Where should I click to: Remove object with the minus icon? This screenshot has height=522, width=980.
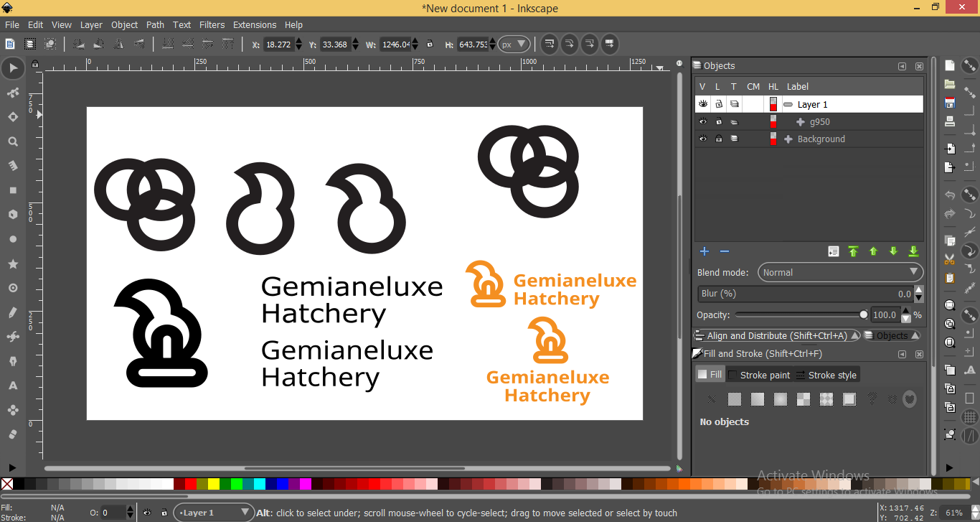(x=725, y=251)
